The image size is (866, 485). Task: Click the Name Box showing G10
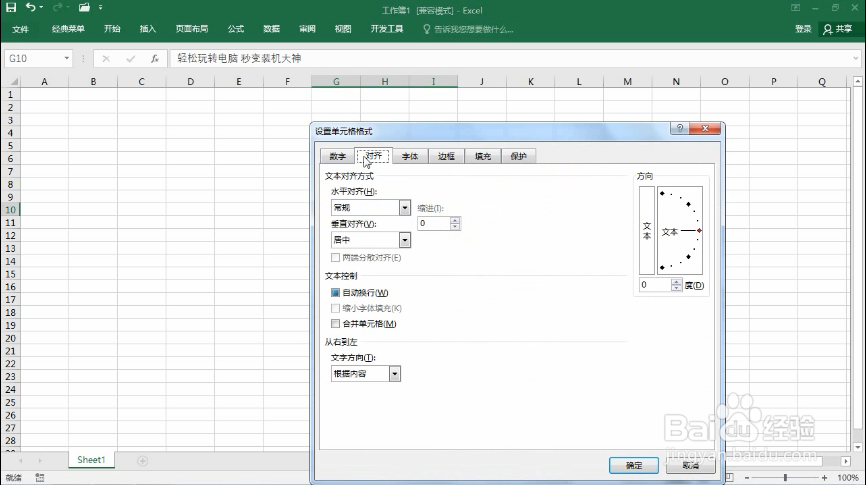pyautogui.click(x=33, y=58)
